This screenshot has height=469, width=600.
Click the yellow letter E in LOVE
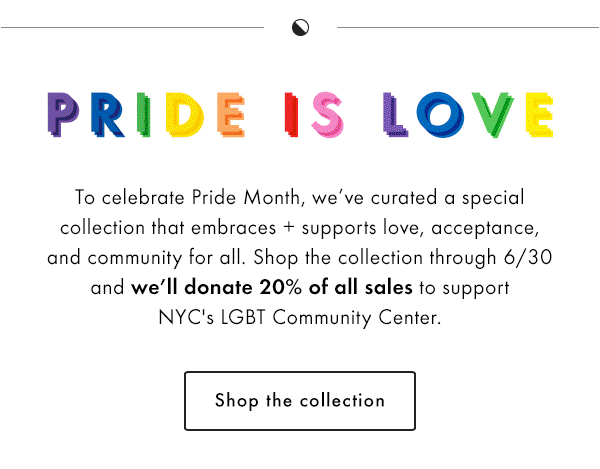(x=539, y=114)
